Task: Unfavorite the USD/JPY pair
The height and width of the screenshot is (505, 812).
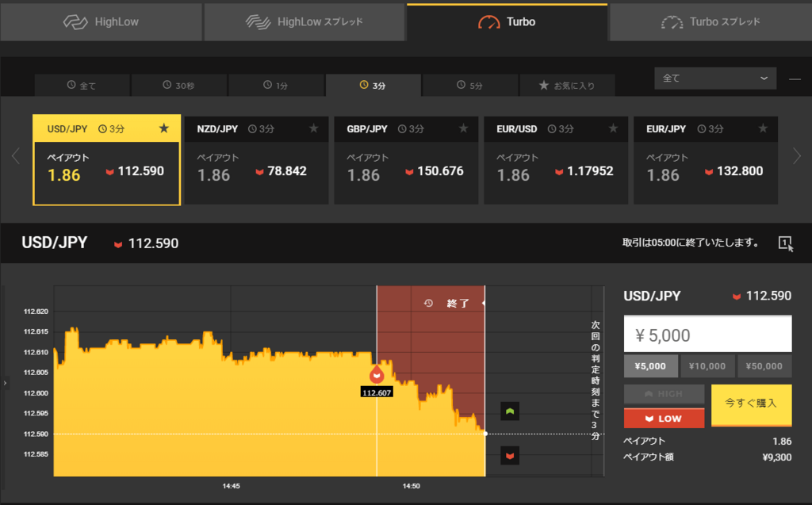Action: tap(164, 128)
